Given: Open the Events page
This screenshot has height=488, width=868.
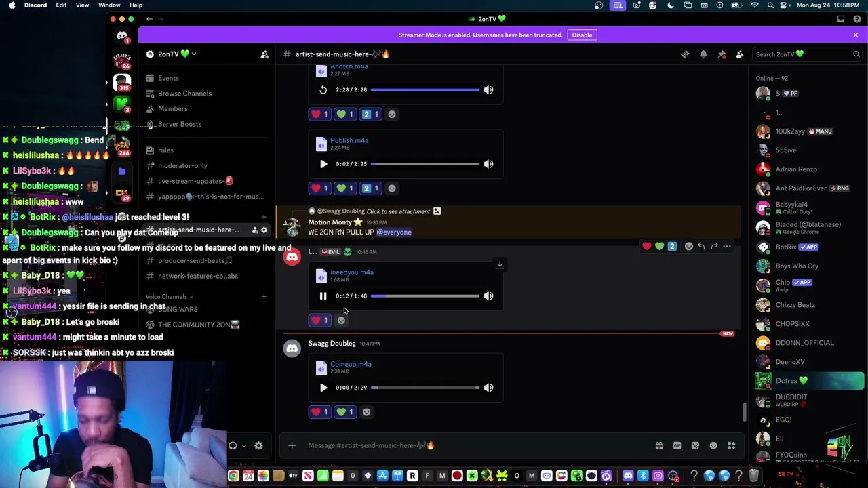Looking at the screenshot, I should click(x=206, y=79).
